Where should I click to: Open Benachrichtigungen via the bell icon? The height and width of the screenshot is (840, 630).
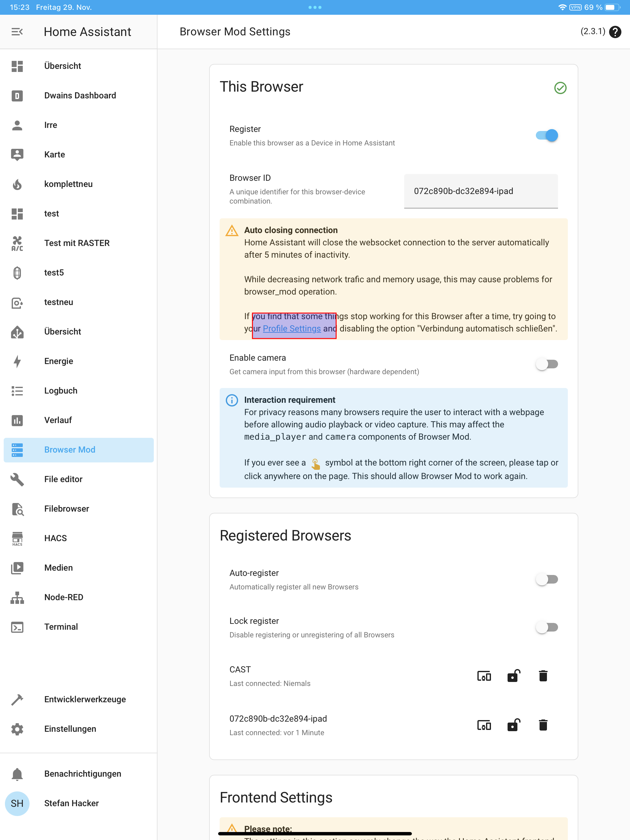(17, 774)
